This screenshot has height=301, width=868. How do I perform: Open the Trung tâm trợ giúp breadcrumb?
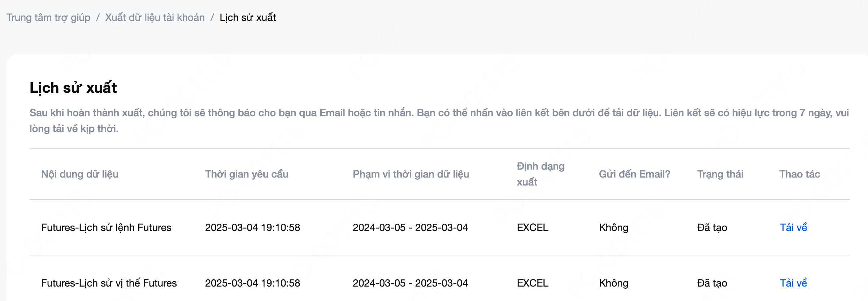(48, 17)
